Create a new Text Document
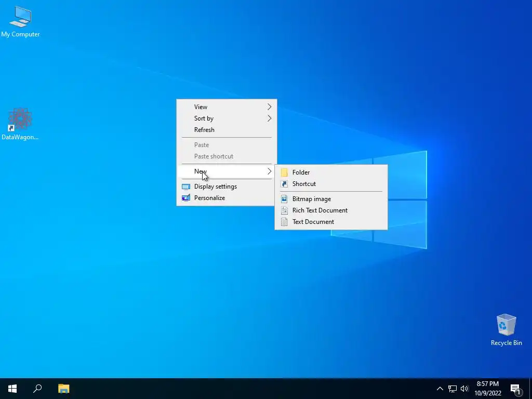This screenshot has width=532, height=399. pyautogui.click(x=331, y=222)
